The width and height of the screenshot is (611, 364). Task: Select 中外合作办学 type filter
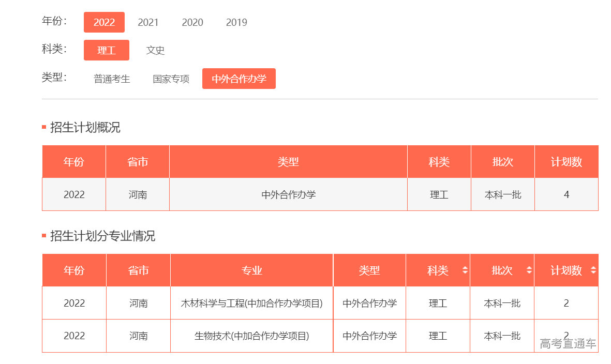point(239,79)
